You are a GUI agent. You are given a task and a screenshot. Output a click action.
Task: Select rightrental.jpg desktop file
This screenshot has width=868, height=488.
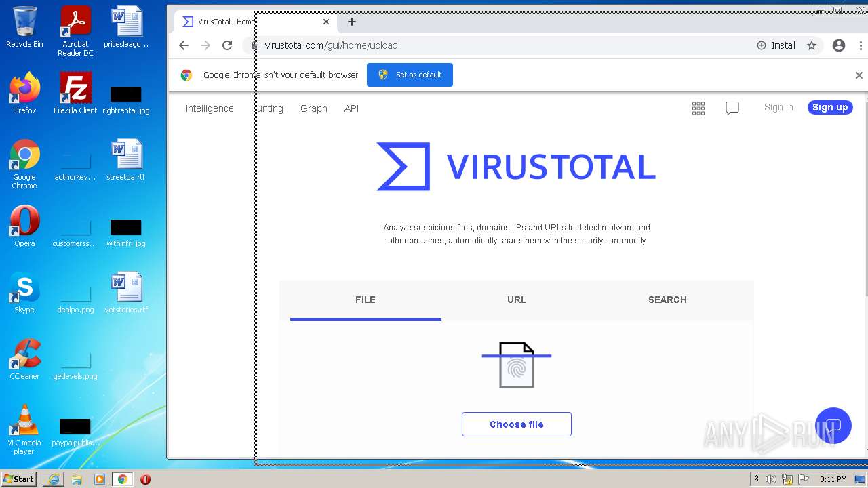click(126, 98)
